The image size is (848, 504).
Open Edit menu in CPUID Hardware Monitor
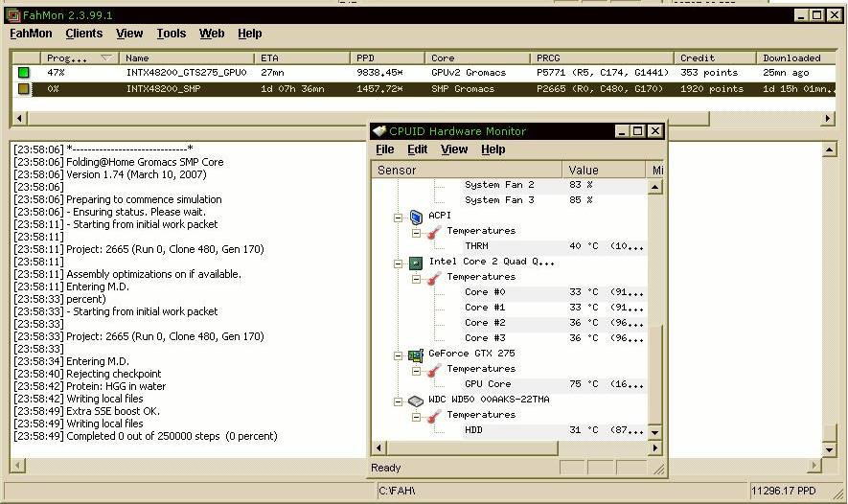tap(417, 149)
